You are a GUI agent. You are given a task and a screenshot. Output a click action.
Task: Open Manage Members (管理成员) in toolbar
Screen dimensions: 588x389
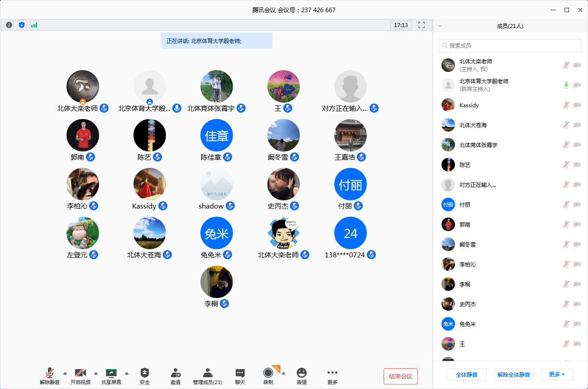[x=208, y=376]
